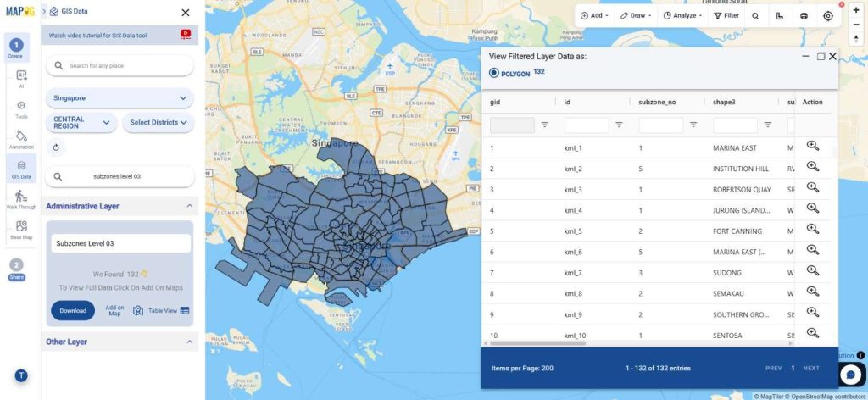
Task: Open the Select Districts dropdown
Action: (159, 123)
